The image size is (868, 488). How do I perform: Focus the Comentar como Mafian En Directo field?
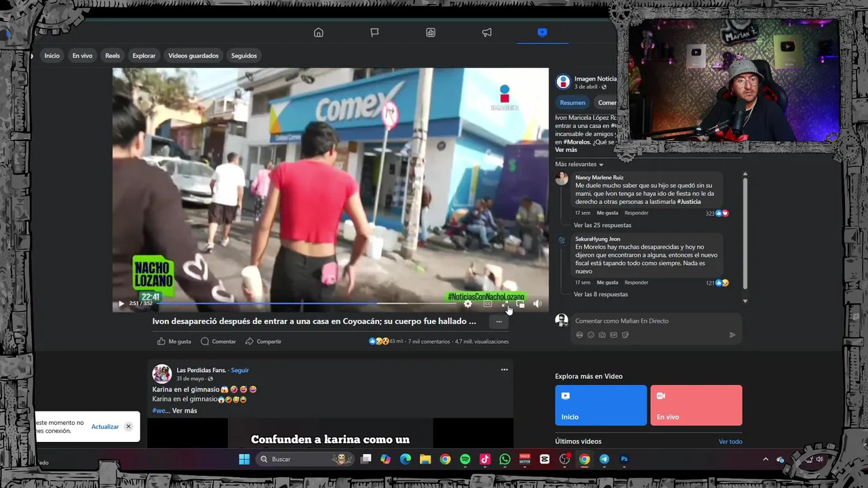656,321
